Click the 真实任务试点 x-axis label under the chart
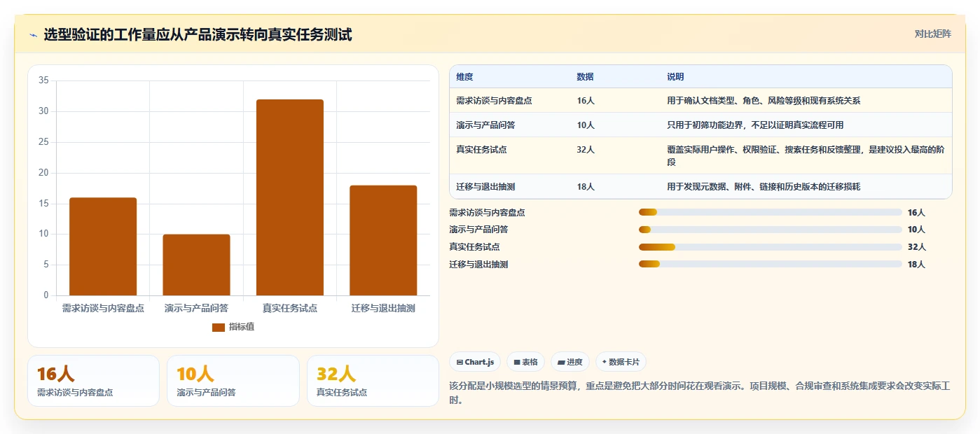Image resolution: width=980 pixels, height=434 pixels. [x=290, y=308]
